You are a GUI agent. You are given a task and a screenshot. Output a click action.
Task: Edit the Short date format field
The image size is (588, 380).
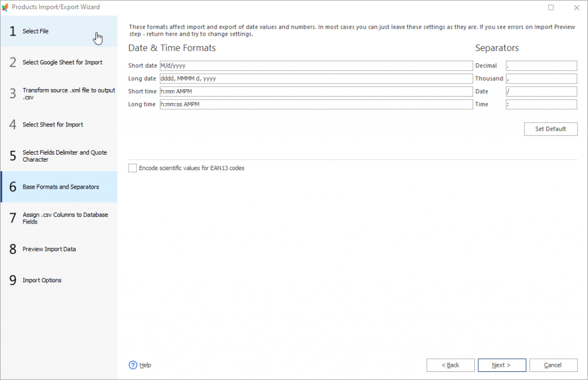[316, 65]
